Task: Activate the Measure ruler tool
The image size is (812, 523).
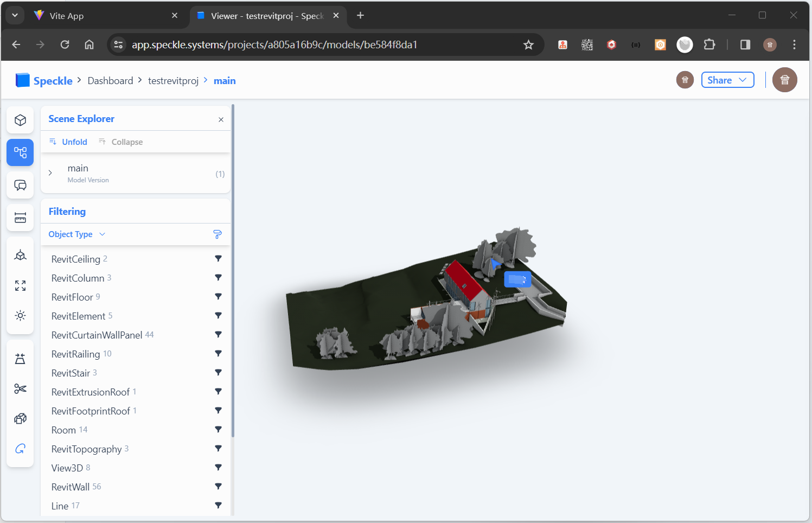Action: (x=20, y=218)
